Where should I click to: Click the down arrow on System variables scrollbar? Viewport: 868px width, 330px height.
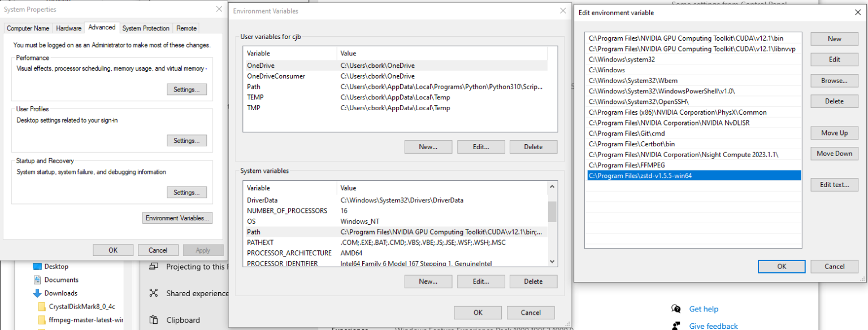(553, 262)
